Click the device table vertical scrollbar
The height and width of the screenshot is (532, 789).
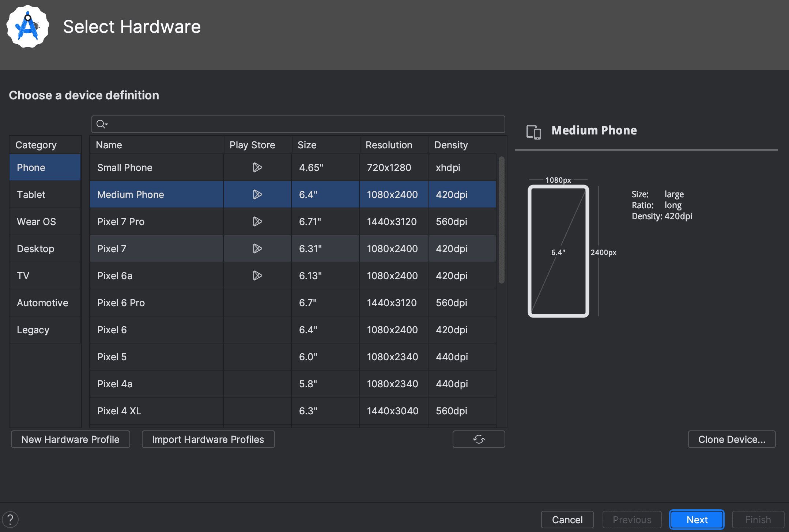(502, 220)
